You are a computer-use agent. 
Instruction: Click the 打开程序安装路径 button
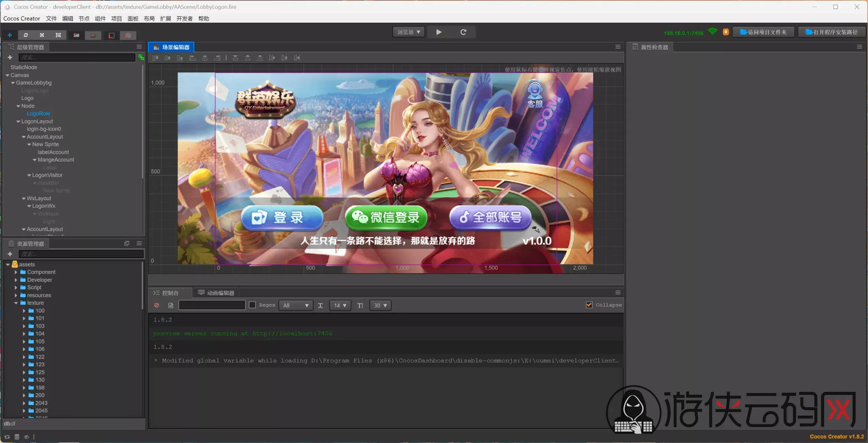click(832, 32)
